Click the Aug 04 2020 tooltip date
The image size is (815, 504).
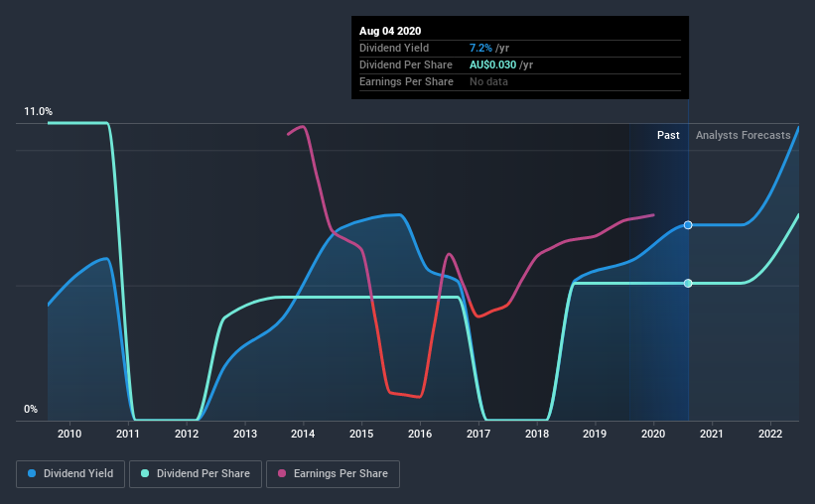tap(390, 31)
